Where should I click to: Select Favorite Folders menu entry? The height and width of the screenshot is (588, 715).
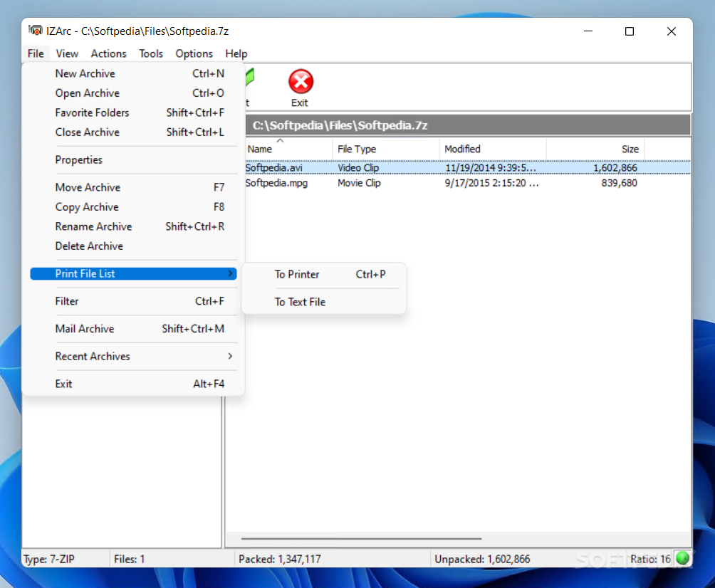tap(133, 112)
